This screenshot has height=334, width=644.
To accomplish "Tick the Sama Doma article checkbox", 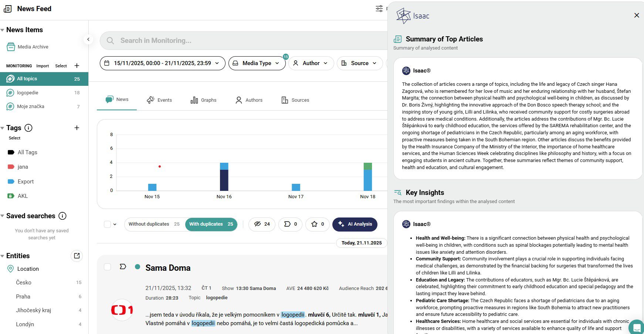I will (x=108, y=267).
